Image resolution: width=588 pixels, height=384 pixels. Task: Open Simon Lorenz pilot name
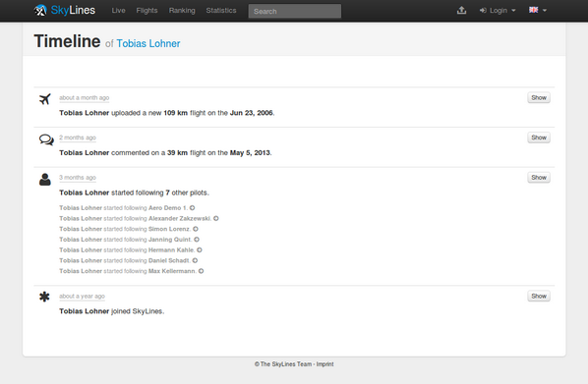click(169, 229)
